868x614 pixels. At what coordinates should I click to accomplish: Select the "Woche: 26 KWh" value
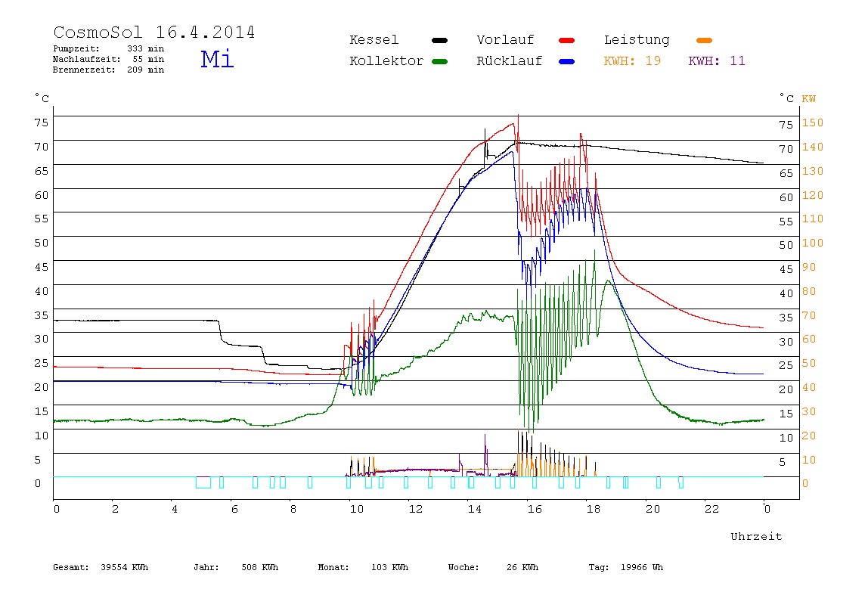tap(493, 567)
